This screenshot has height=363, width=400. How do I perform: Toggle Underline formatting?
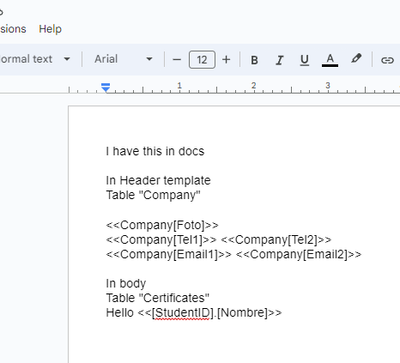click(x=304, y=60)
